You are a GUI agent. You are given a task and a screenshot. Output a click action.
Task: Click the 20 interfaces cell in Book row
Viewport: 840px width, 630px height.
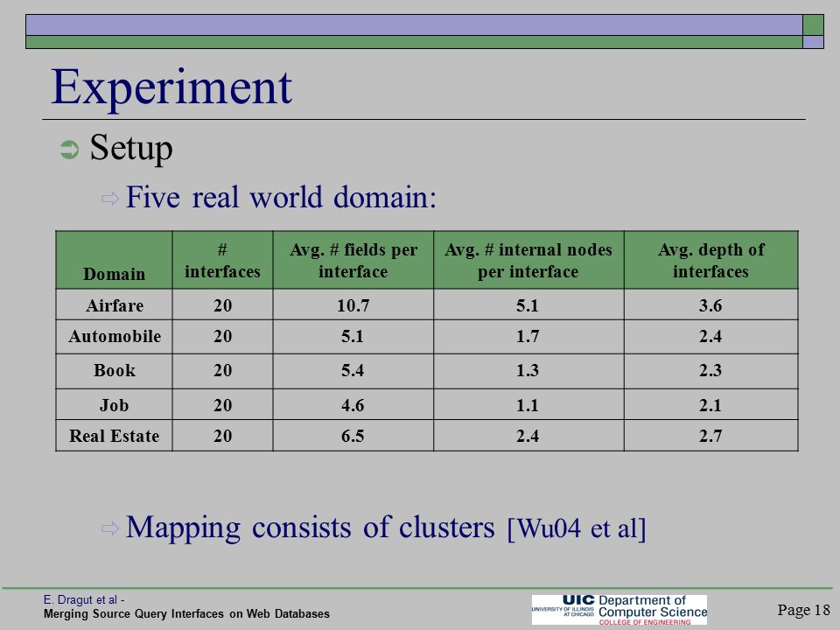[222, 371]
